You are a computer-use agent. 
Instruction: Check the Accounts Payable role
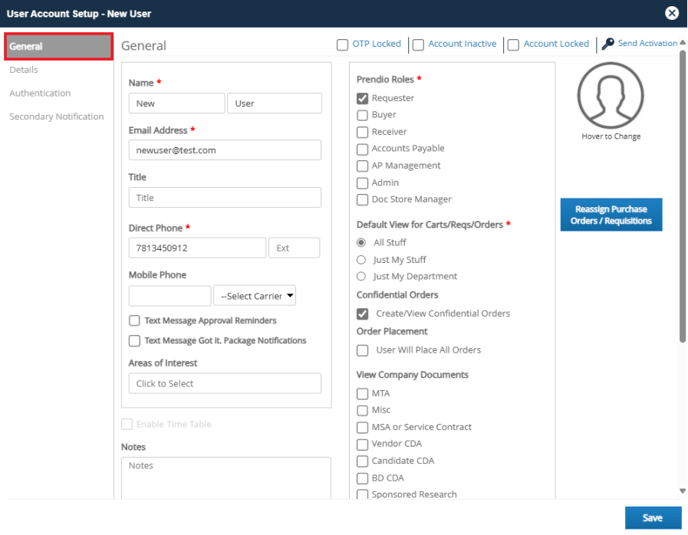pos(362,149)
